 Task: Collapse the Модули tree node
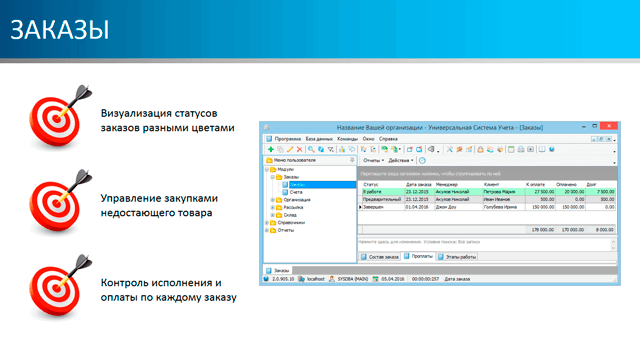tap(267, 169)
